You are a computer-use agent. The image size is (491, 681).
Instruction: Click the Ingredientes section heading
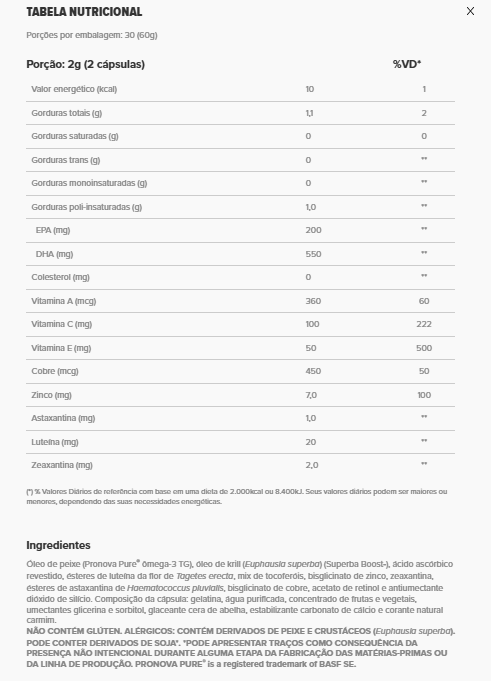[x=58, y=545]
